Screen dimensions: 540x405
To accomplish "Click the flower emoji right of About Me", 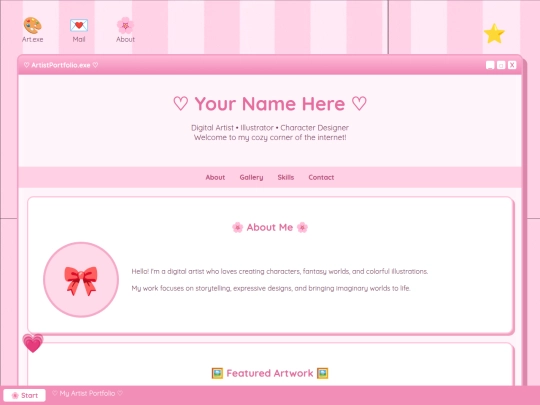I will pos(302,227).
